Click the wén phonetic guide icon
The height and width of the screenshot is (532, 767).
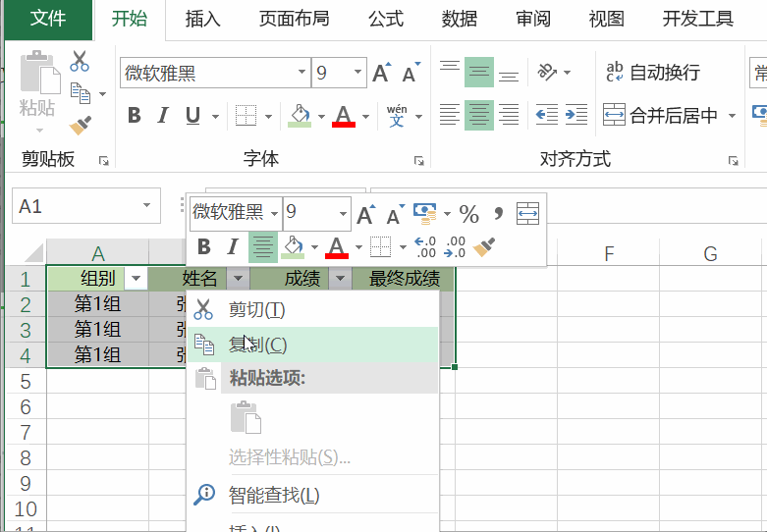396,116
